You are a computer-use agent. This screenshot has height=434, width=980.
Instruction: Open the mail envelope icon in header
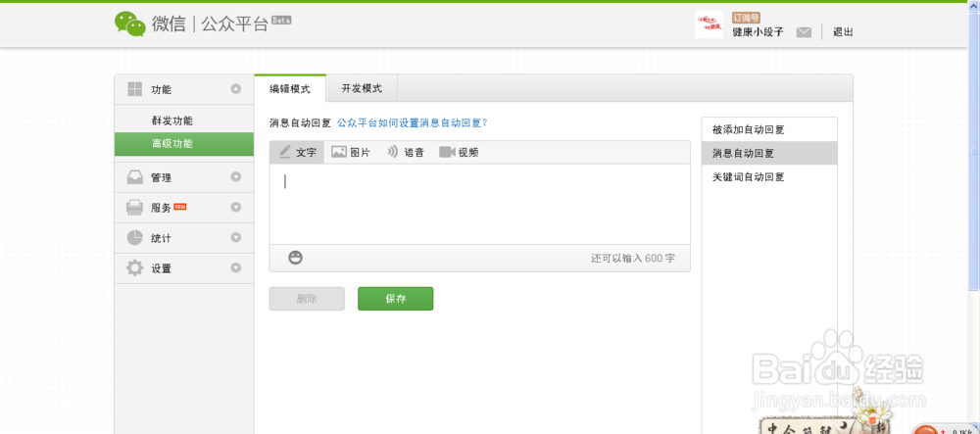[x=804, y=32]
